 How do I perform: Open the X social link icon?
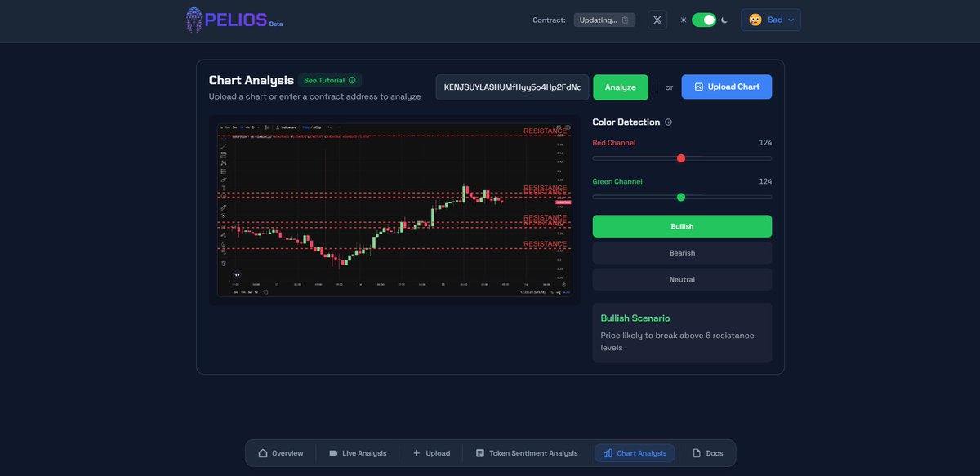click(x=657, y=20)
